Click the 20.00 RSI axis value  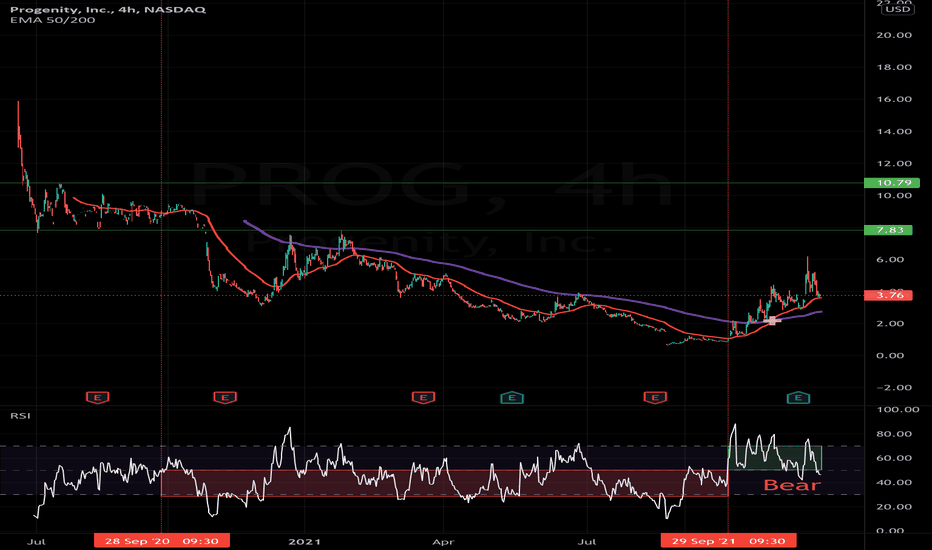894,507
